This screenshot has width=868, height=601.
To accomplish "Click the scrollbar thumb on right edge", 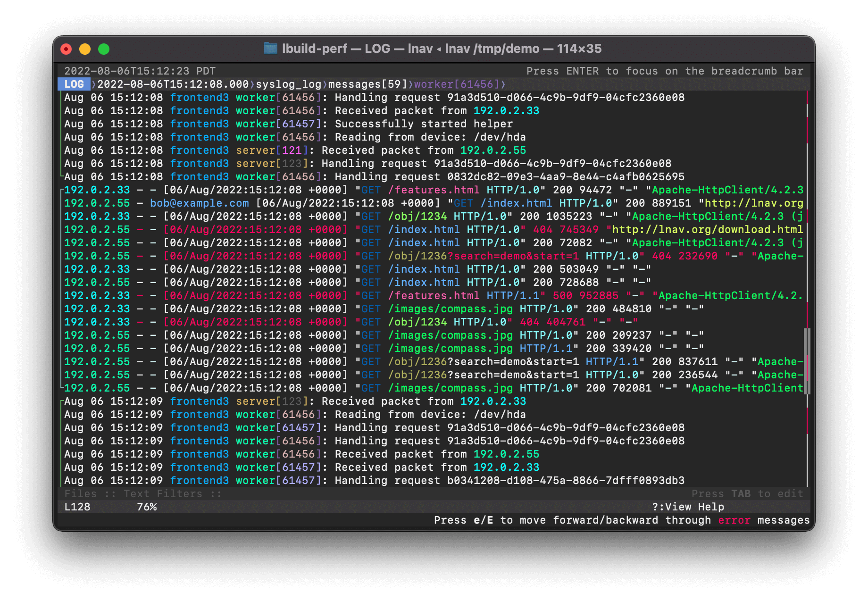I will [807, 361].
